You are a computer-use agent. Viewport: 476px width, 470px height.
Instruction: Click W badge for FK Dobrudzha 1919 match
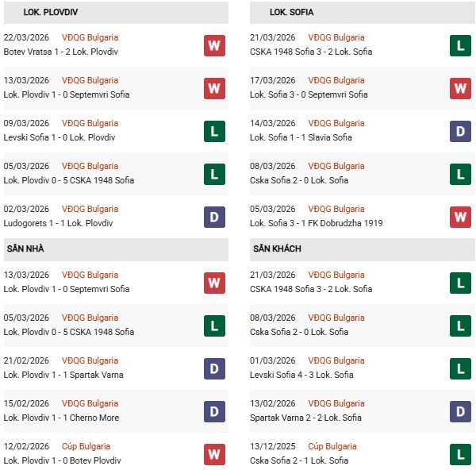461,217
